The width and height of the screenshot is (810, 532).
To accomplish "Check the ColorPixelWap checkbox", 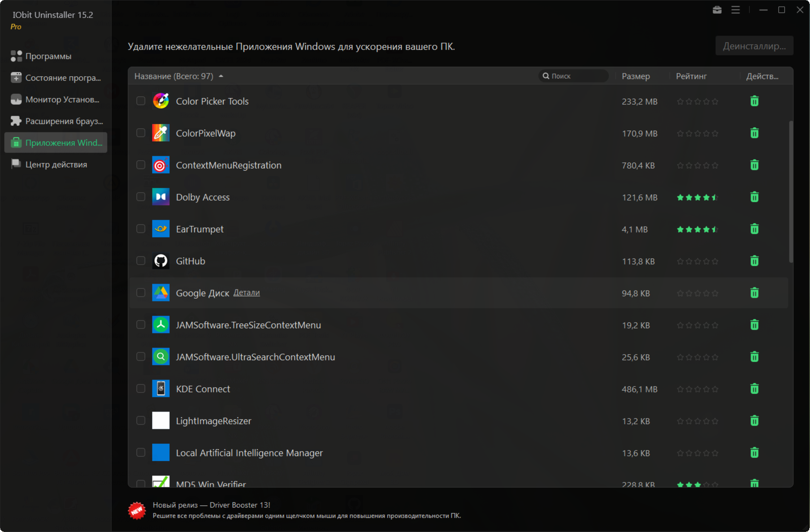I will pyautogui.click(x=141, y=133).
